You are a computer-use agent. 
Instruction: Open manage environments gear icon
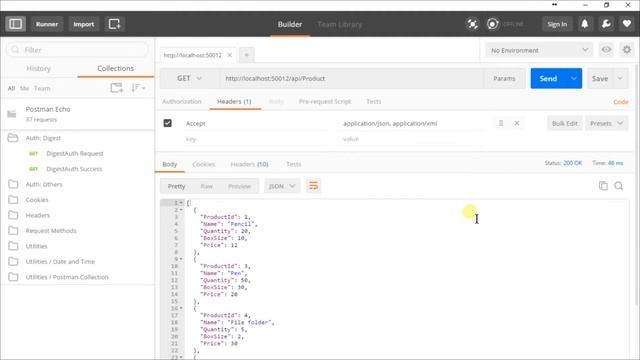tap(627, 50)
